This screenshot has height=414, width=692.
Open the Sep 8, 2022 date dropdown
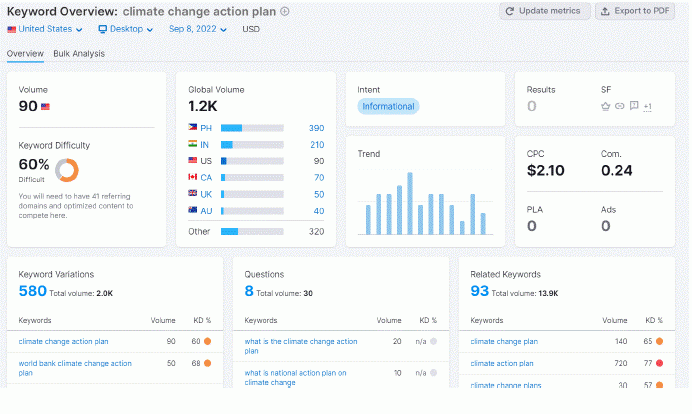click(x=198, y=29)
